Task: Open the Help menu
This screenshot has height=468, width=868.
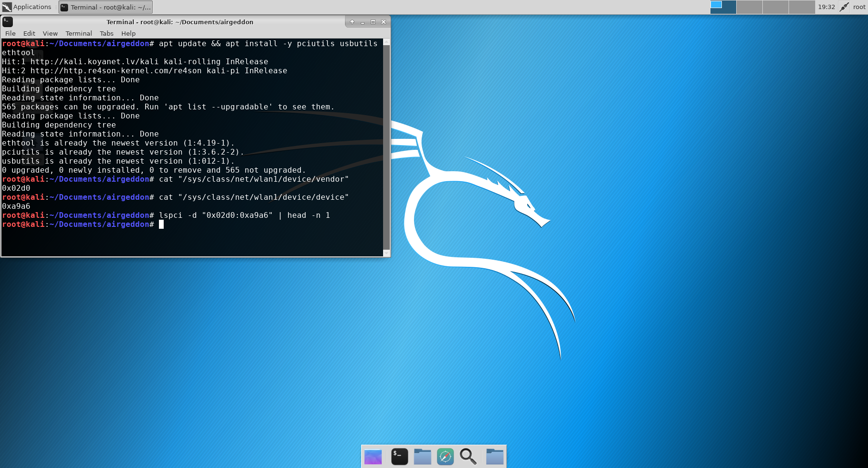Action: (128, 33)
